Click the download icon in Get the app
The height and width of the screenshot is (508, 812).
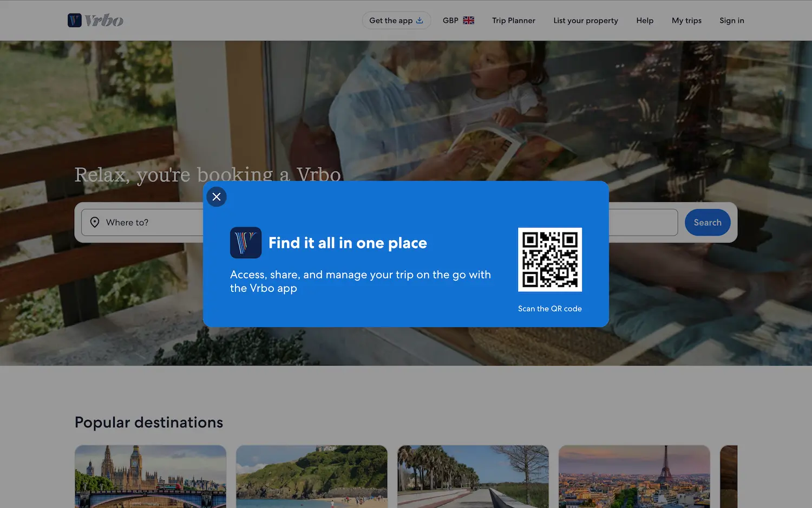[x=420, y=21]
